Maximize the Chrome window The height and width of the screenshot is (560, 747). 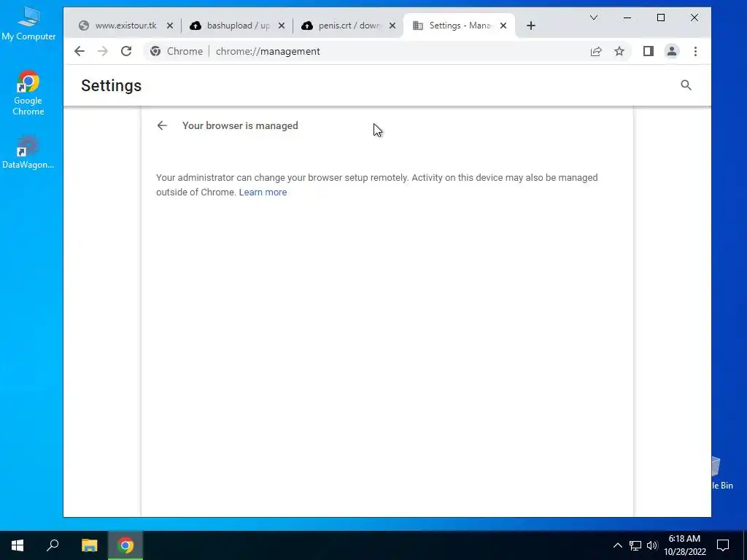661,17
